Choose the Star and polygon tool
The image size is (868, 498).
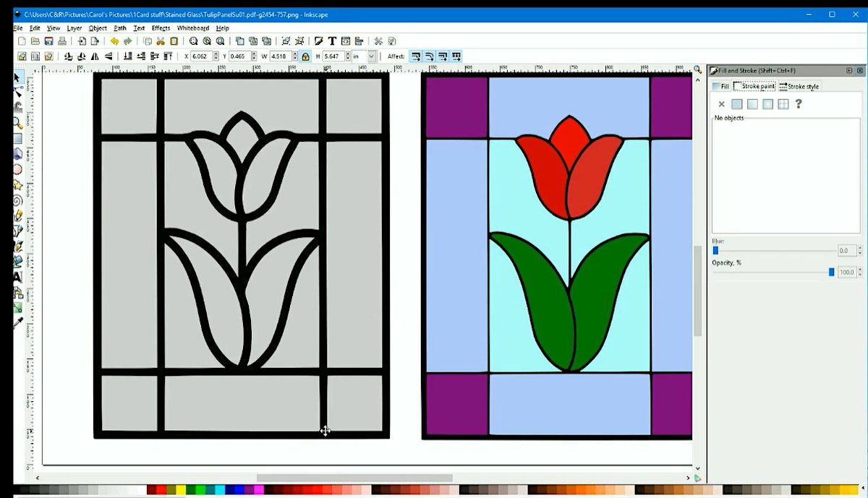pos(17,185)
